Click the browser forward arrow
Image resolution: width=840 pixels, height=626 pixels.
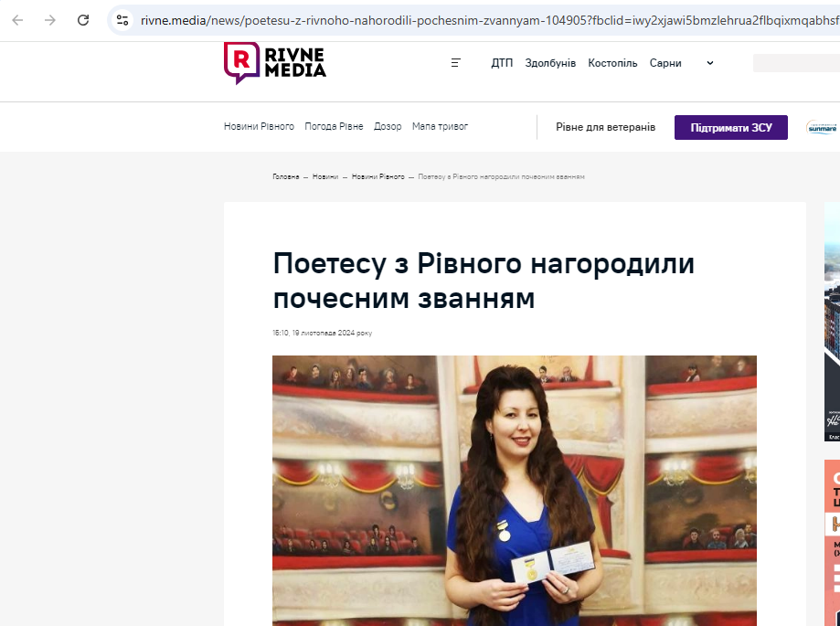50,20
